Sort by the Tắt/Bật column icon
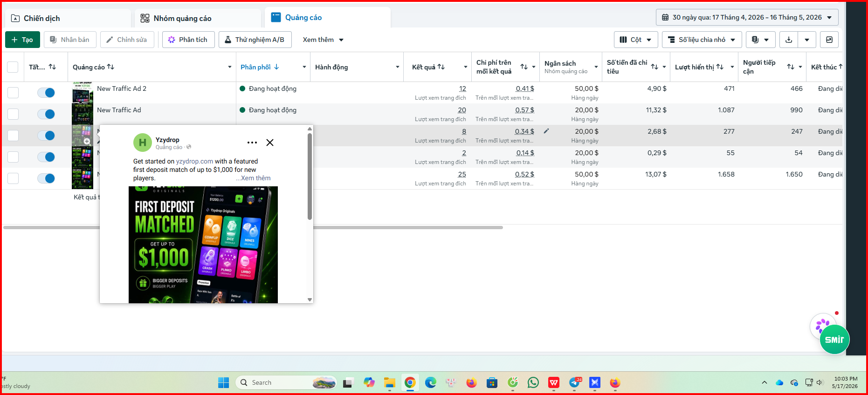Screen dimensions: 868x395 [x=52, y=67]
